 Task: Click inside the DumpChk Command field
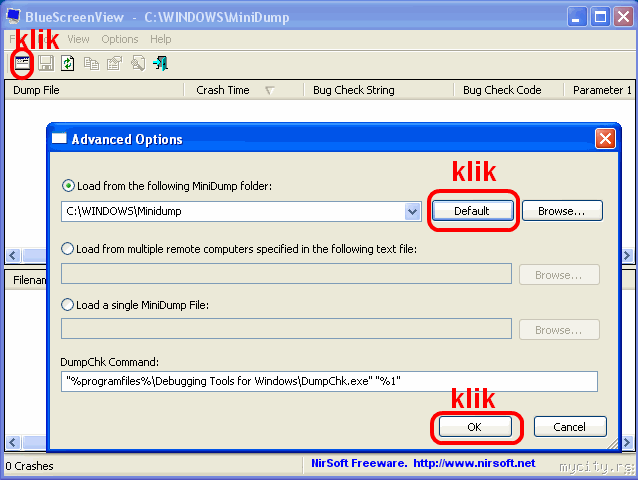pyautogui.click(x=329, y=381)
